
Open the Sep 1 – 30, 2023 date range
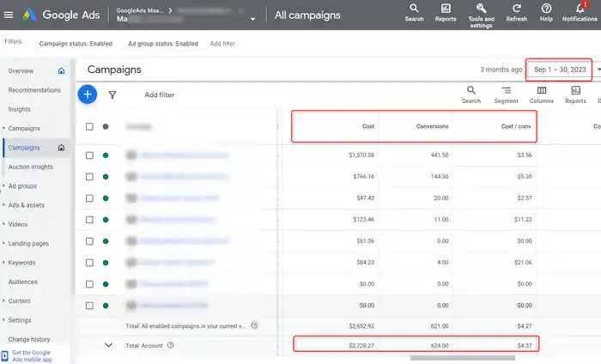coord(560,70)
